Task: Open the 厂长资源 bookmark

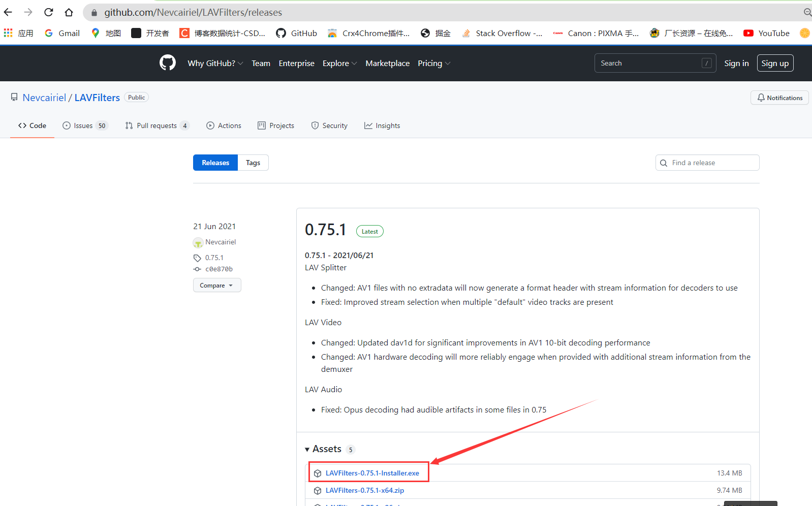Action: click(x=692, y=33)
